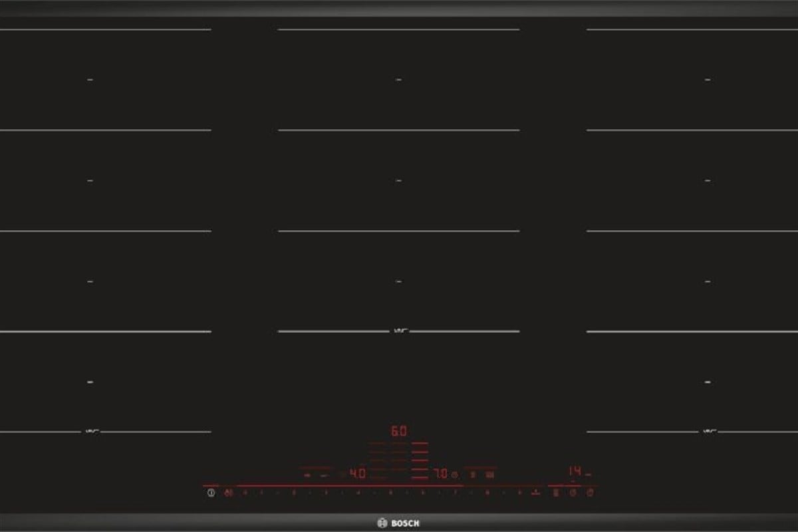
Task: Tap the Bosch logo on front edge
Action: 398,522
